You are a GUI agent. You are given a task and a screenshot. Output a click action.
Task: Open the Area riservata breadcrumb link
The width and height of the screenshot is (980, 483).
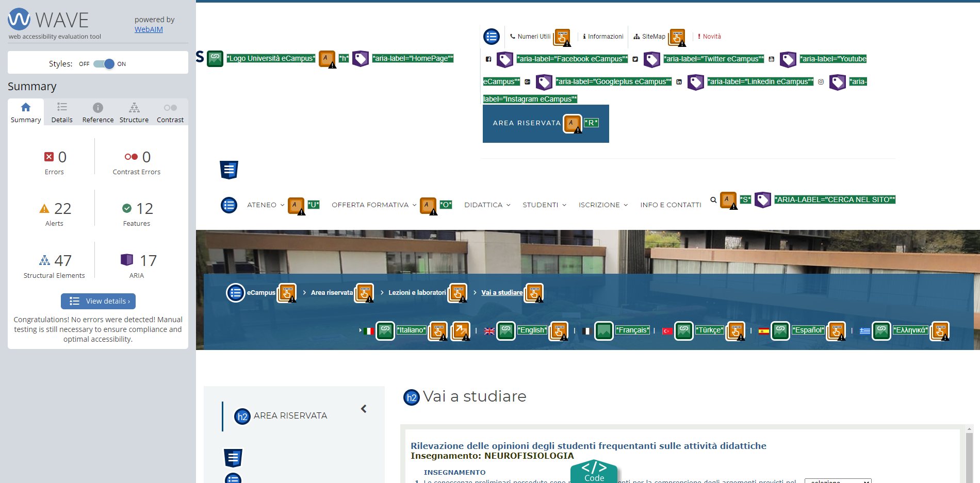[332, 293]
